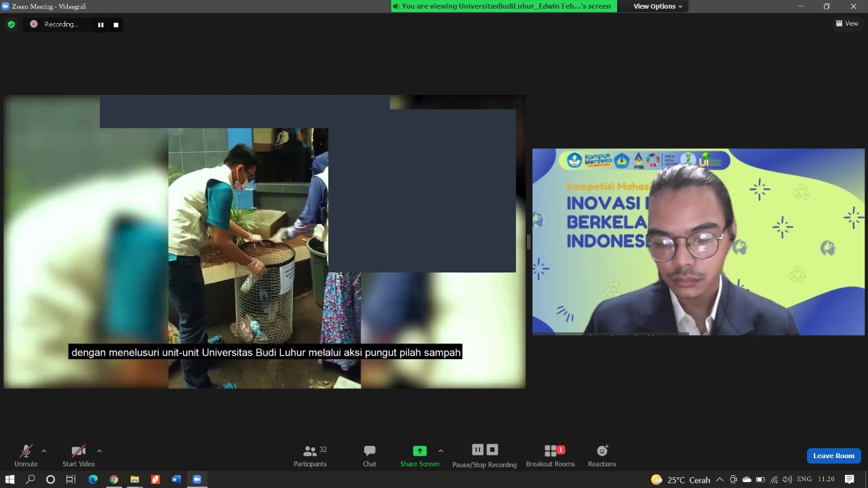The width and height of the screenshot is (868, 488).
Task: Expand video options arrow next to Start Video
Action: [99, 451]
